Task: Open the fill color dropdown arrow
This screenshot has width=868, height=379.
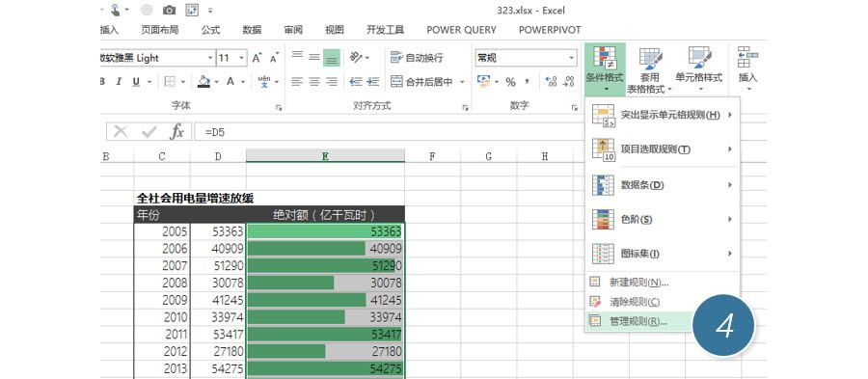Action: point(216,82)
